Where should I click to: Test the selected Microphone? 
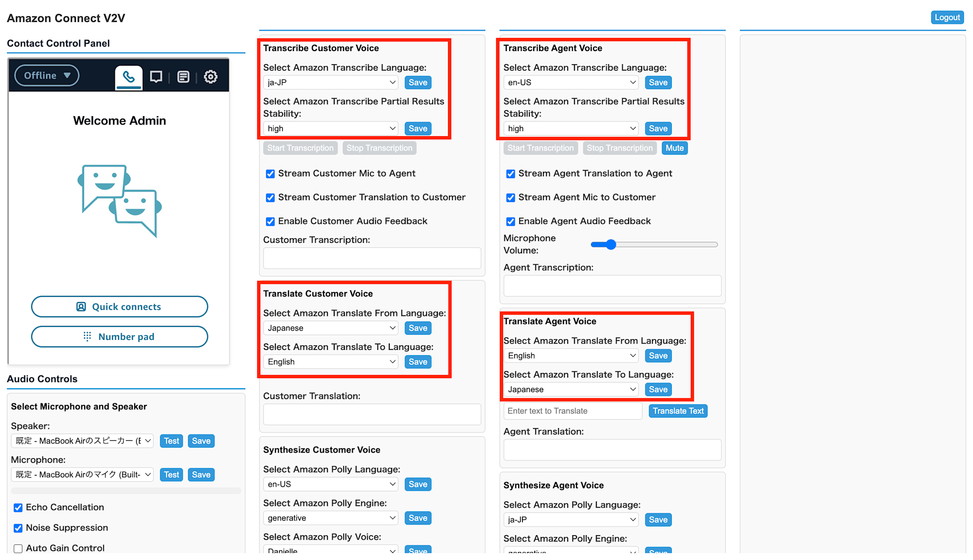pos(171,475)
